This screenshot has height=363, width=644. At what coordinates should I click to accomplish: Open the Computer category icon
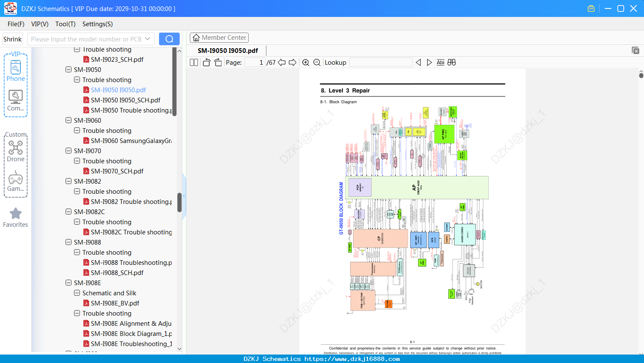point(16,100)
